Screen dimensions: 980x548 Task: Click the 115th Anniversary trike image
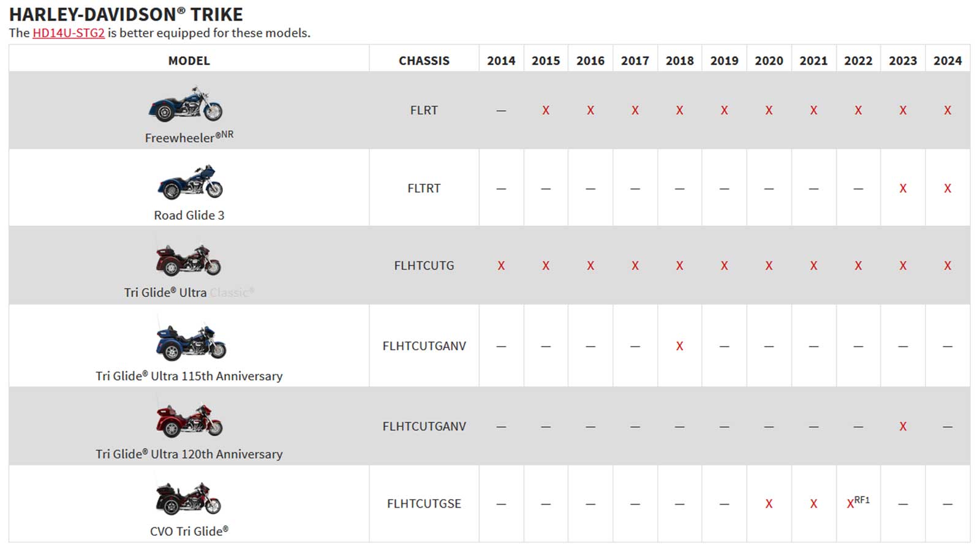190,341
